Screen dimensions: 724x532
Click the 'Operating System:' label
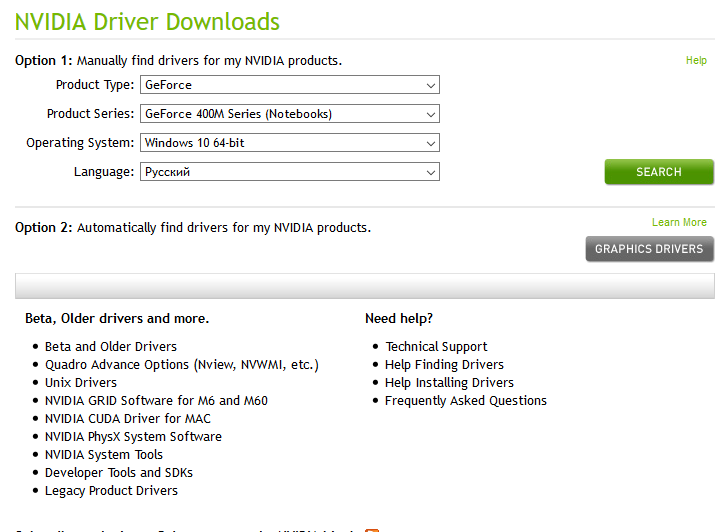point(80,143)
